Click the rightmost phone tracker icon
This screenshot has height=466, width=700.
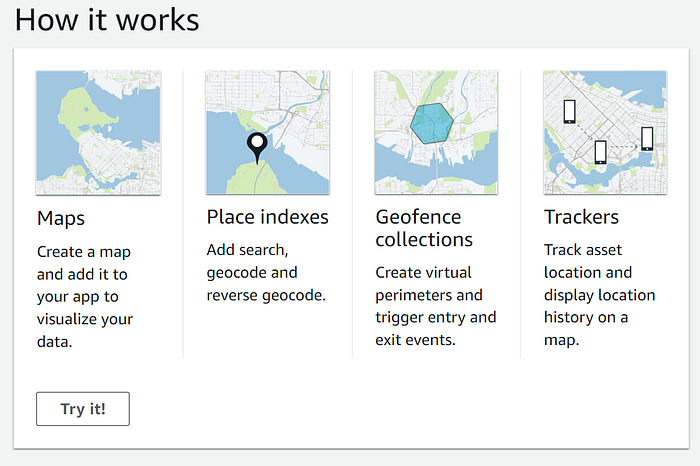(647, 139)
